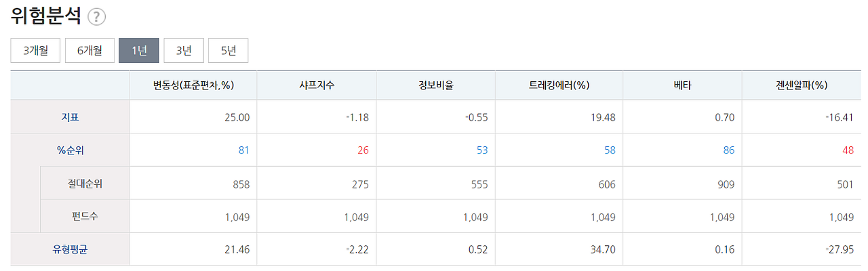Click the 유형평균 value 0.52
Image resolution: width=868 pixels, height=271 pixels.
477,249
